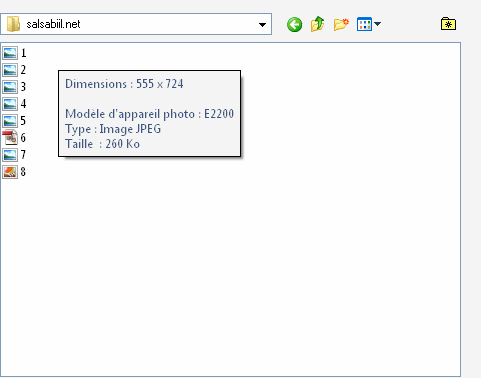The width and height of the screenshot is (481, 378).
Task: Expand the views dropdown arrow
Action: pos(377,24)
